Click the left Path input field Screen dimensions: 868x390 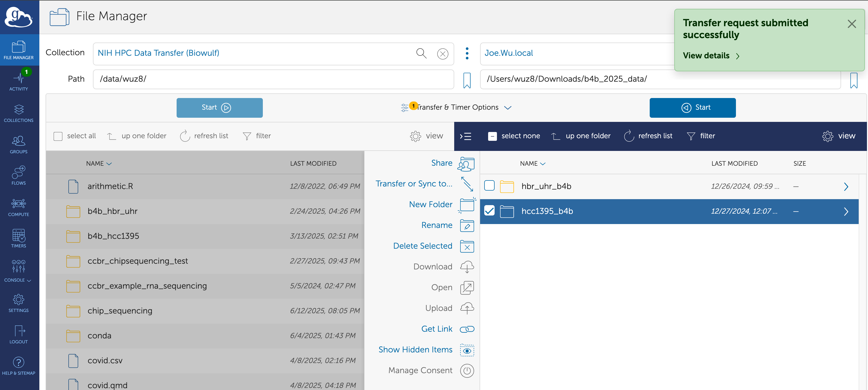click(273, 79)
